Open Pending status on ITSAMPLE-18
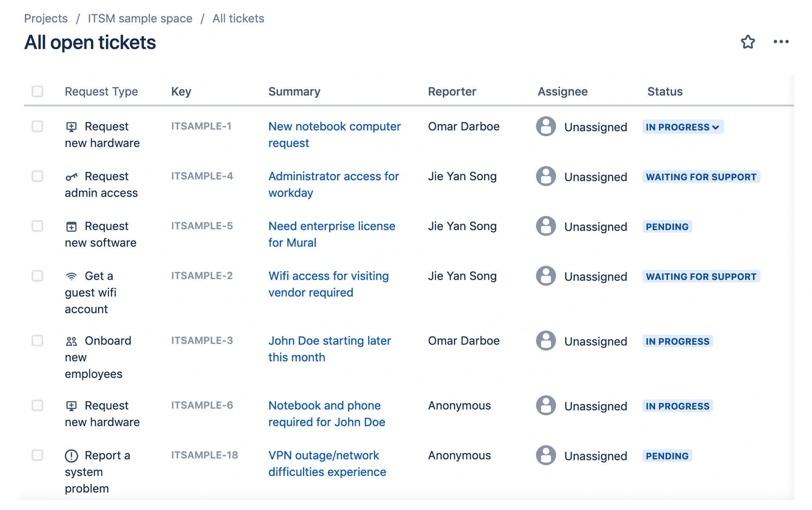This screenshot has height=510, width=812. 667,456
